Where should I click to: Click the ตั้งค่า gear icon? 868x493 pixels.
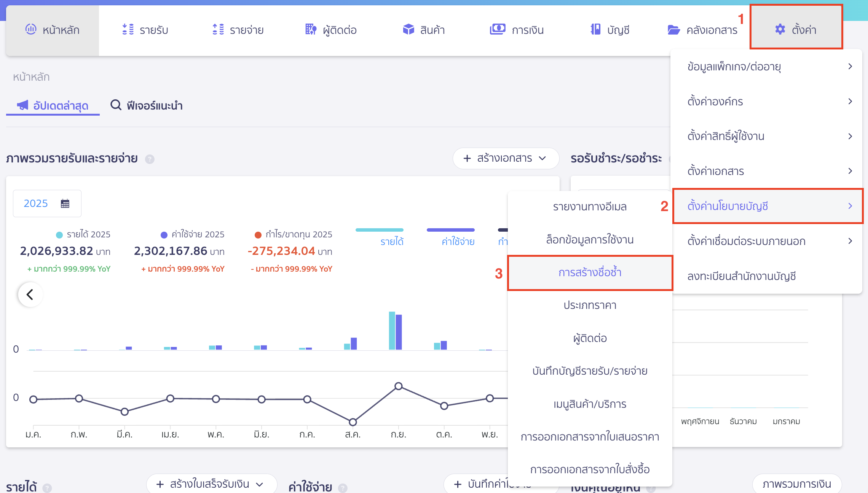[x=780, y=29]
